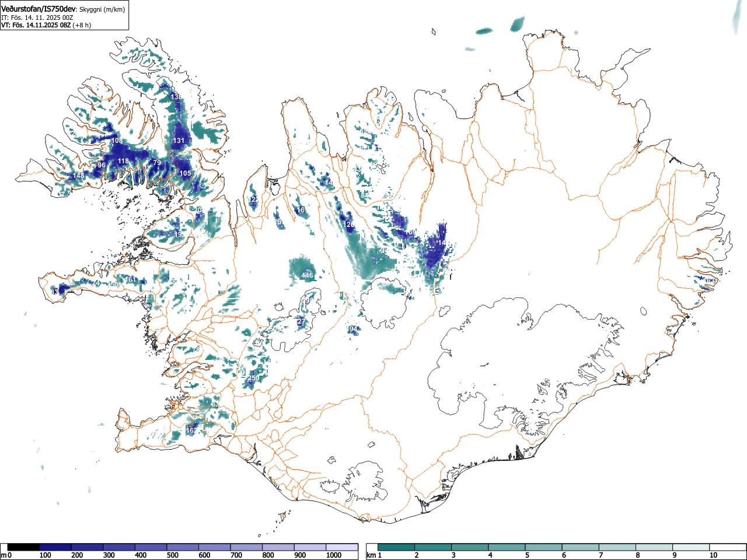Click the 7–8 km legend swatch
The image size is (747, 560).
(x=617, y=547)
